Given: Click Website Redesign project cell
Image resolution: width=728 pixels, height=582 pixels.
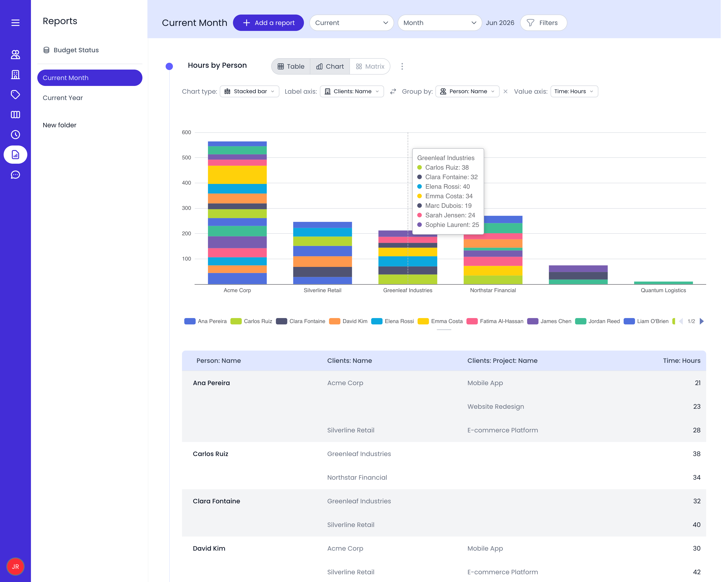Looking at the screenshot, I should (x=495, y=406).
